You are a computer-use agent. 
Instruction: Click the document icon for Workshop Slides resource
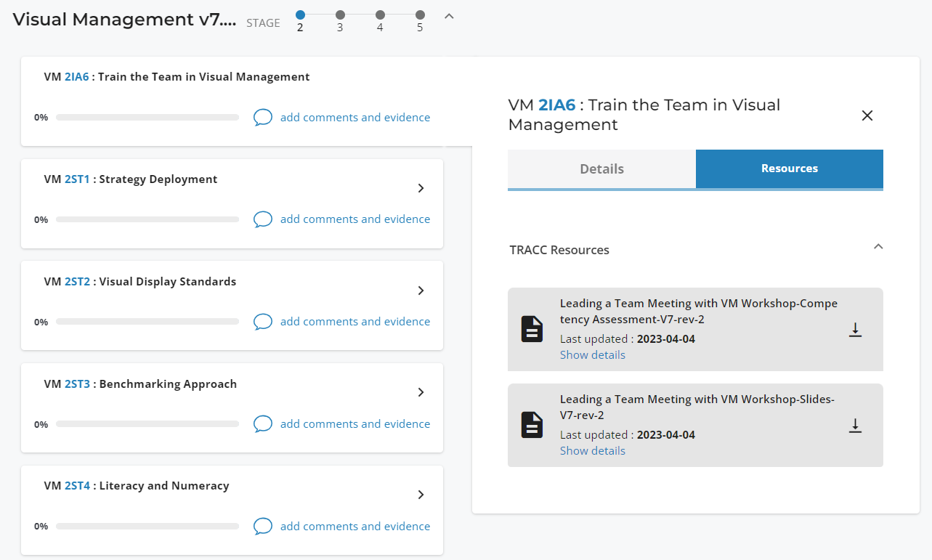[x=532, y=425]
